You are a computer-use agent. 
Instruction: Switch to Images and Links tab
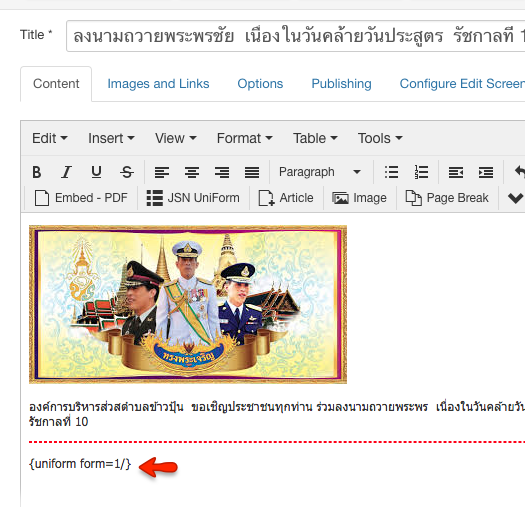tap(158, 84)
